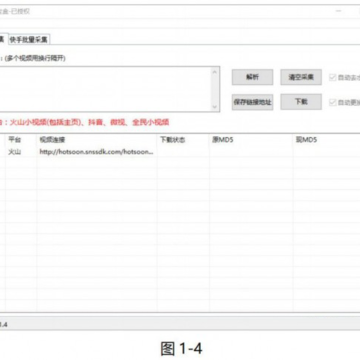The width and height of the screenshot is (360, 360).
Task: Minimize the window
Action: tap(338, 11)
